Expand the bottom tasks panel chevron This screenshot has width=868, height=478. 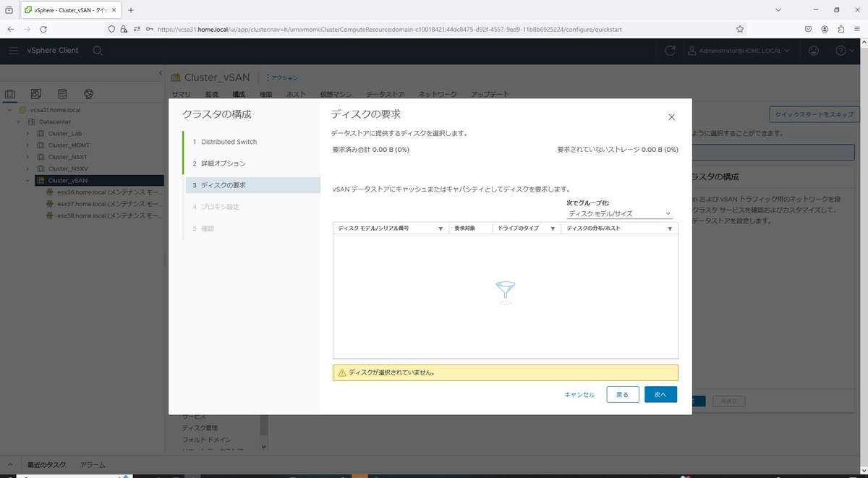point(9,465)
